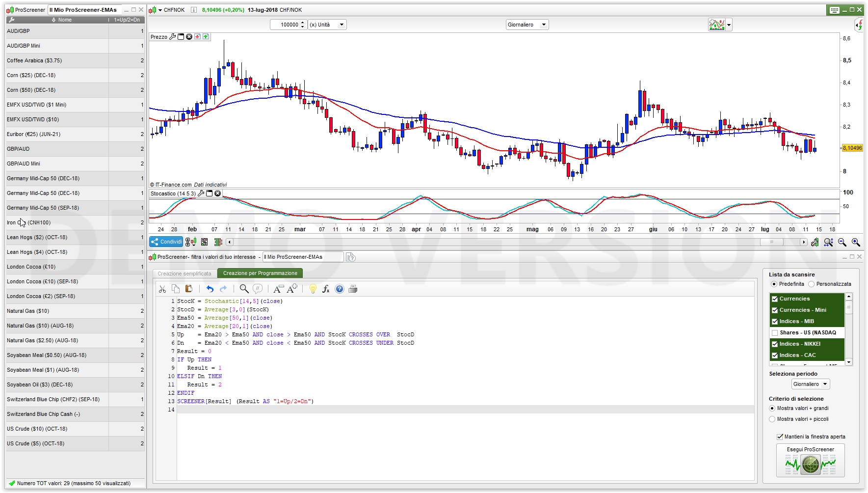Select Mostra valori + piccoli option
Viewport: 868px width, 493px height.
pyautogui.click(x=772, y=419)
